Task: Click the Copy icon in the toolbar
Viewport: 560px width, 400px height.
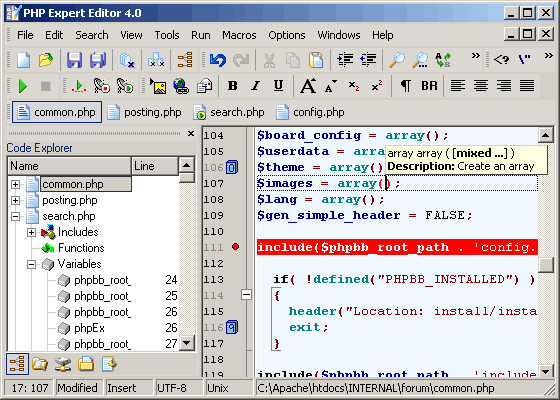Action: click(x=293, y=60)
